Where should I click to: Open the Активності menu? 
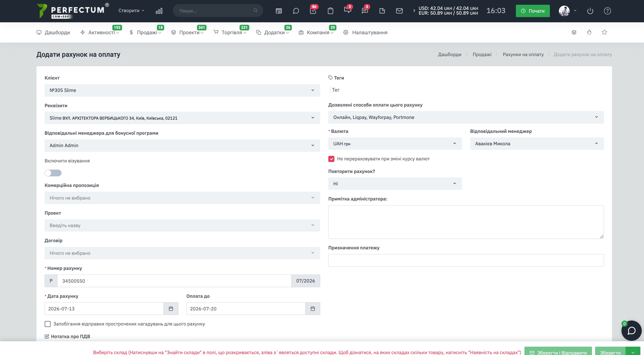point(100,32)
